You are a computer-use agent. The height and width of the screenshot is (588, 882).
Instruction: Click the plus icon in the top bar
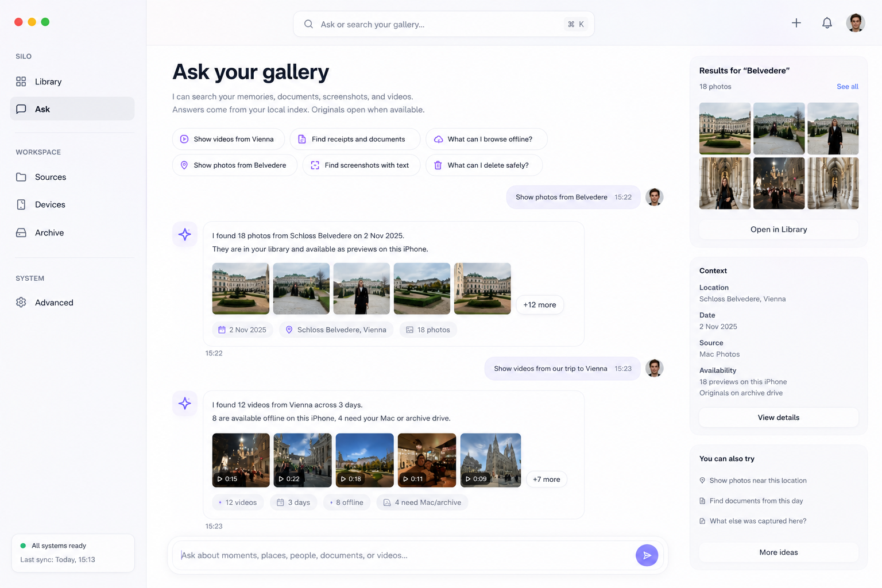pos(796,23)
